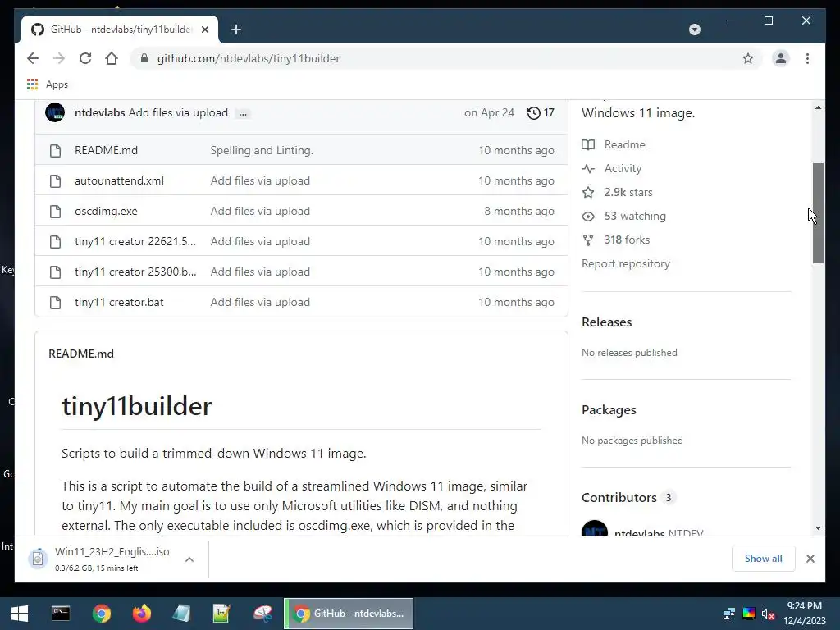Open the Apps bookmarks shortcut
The width and height of the screenshot is (840, 630).
[x=47, y=84]
